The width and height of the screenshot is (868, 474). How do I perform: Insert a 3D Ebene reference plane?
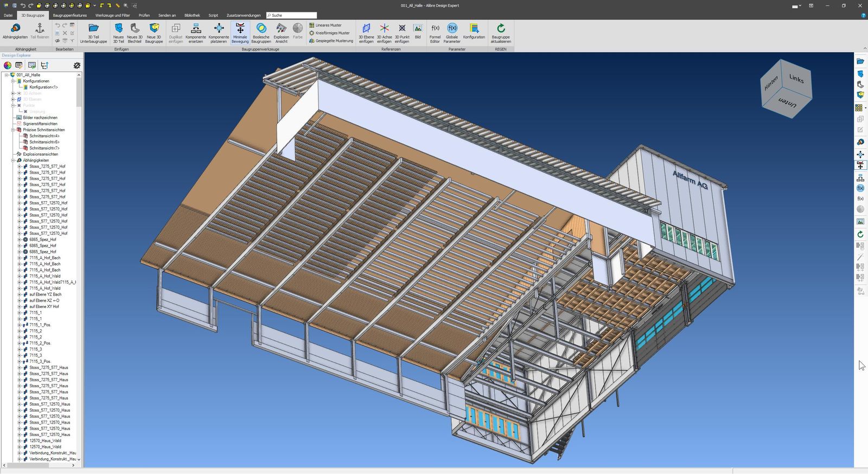click(366, 33)
